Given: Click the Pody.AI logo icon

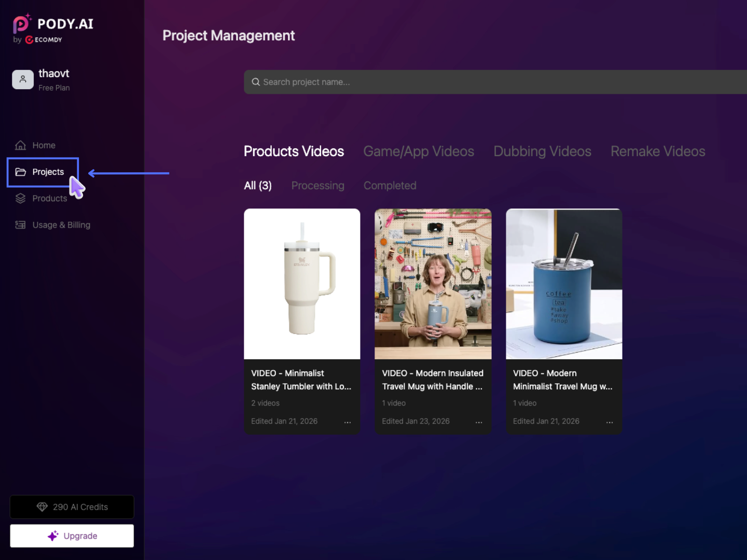Looking at the screenshot, I should [x=22, y=24].
